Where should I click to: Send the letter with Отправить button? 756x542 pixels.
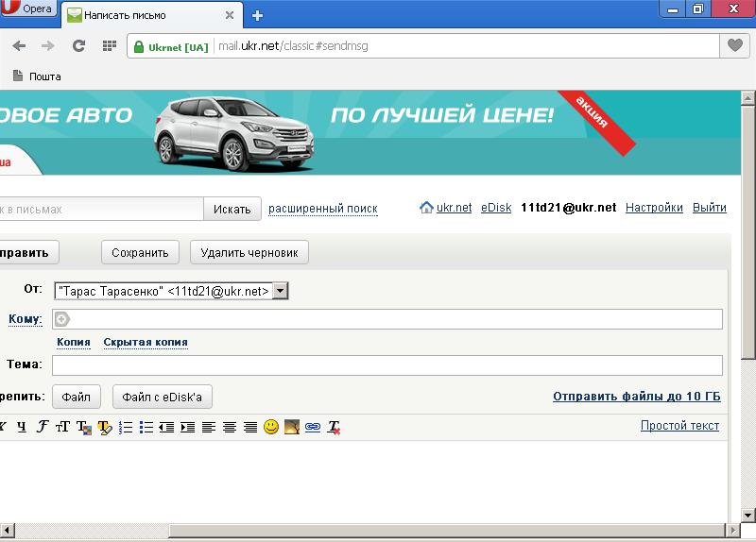29,252
